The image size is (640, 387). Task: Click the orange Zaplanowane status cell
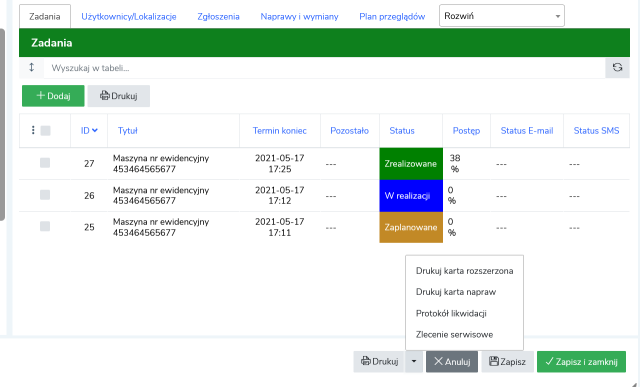[411, 227]
